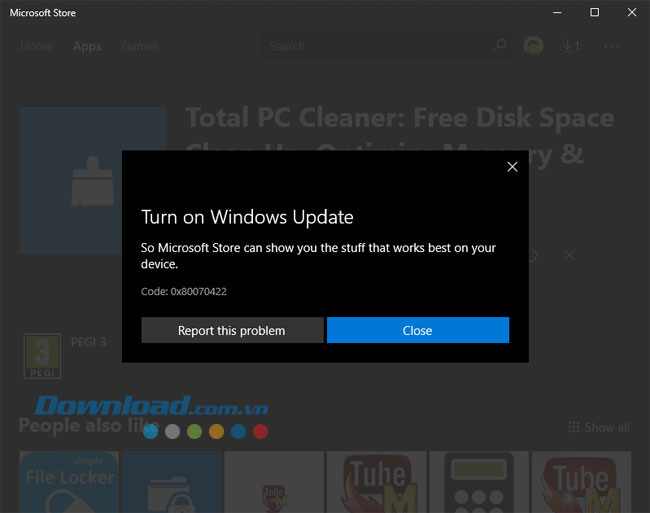Open the simple File Locker app tile

[69, 482]
